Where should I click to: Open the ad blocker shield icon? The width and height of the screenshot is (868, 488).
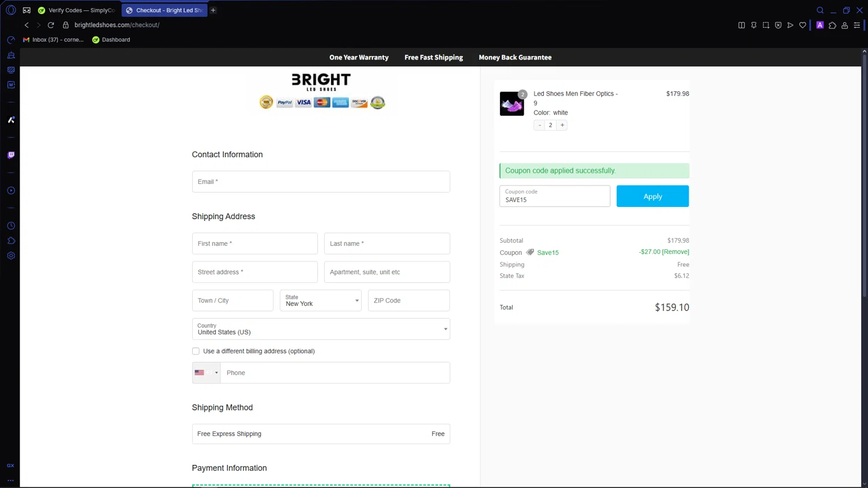pyautogui.click(x=778, y=25)
